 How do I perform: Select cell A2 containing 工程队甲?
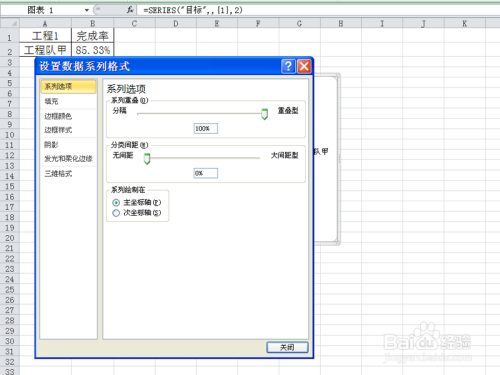pyautogui.click(x=45, y=50)
